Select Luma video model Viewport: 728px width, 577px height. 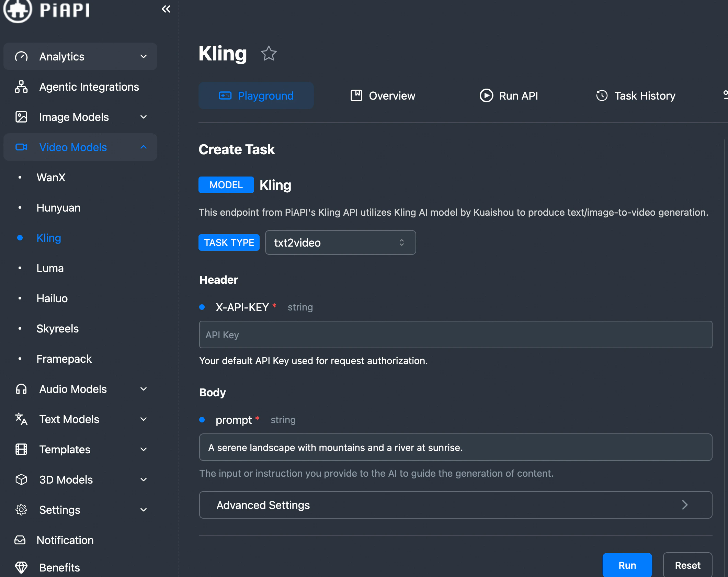pos(50,268)
